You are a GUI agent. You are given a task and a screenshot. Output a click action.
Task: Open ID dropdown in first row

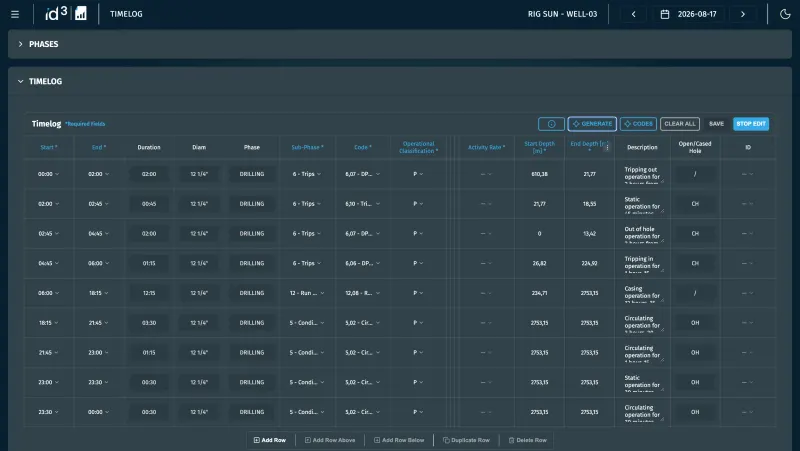coord(747,174)
